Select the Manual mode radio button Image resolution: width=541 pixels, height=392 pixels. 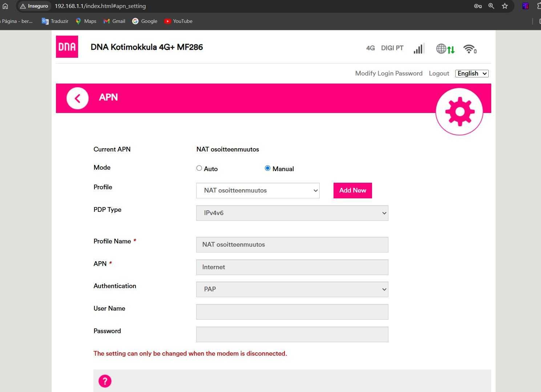click(x=267, y=168)
